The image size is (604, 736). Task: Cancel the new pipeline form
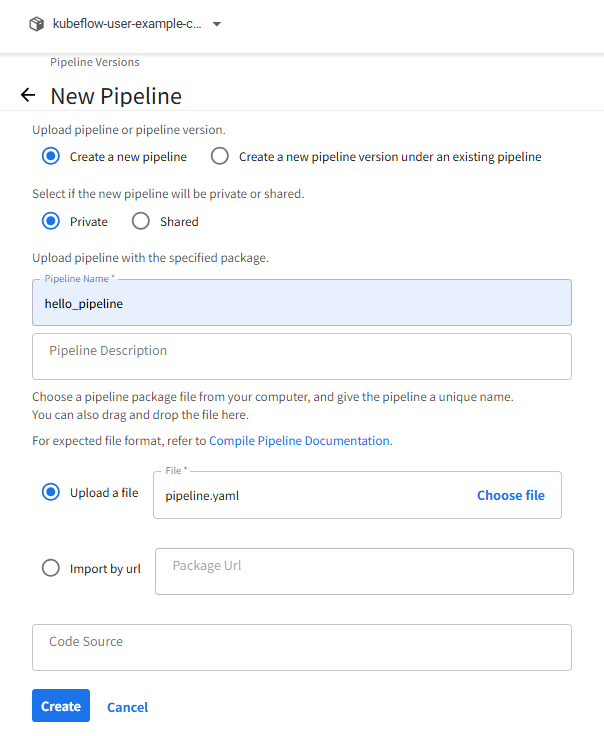click(127, 707)
